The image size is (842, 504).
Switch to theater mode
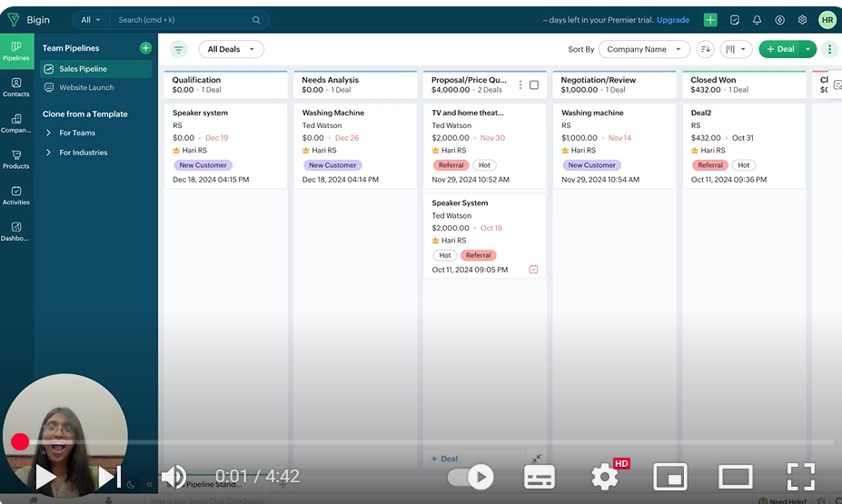[735, 477]
